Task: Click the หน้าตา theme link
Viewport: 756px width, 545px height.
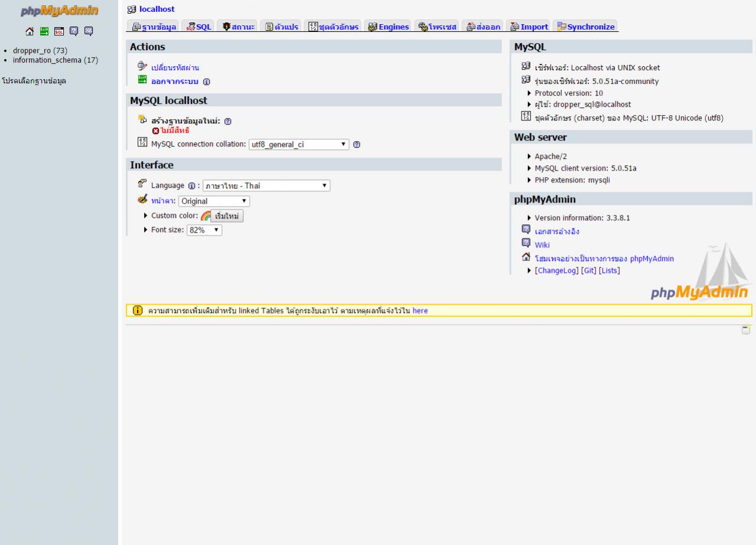Action: (163, 201)
